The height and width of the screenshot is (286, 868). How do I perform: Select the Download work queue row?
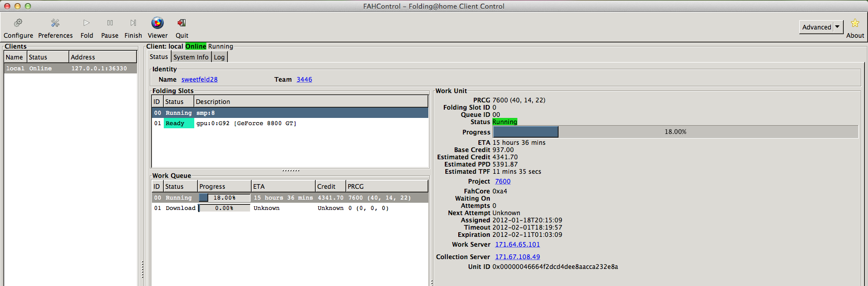click(x=290, y=208)
